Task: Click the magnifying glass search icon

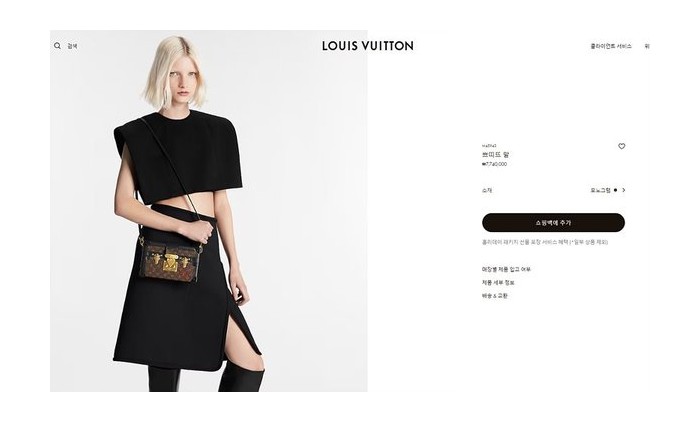Action: point(57,46)
